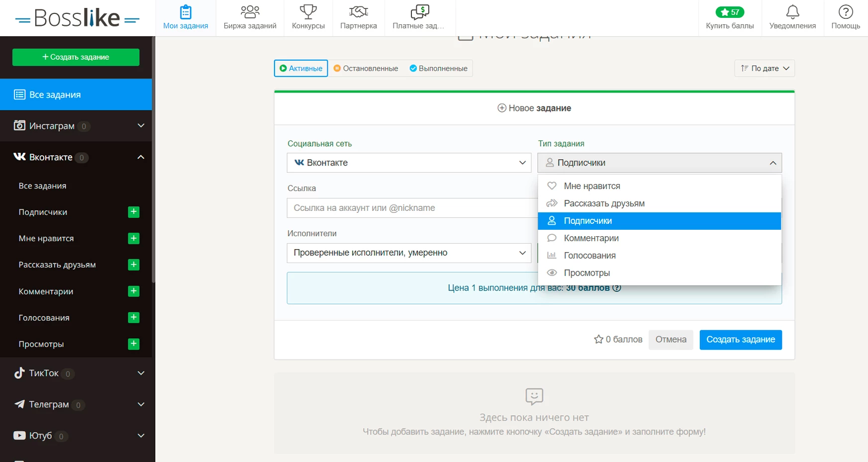
Task: Click the 0 баллов star indicator
Action: pyautogui.click(x=618, y=340)
